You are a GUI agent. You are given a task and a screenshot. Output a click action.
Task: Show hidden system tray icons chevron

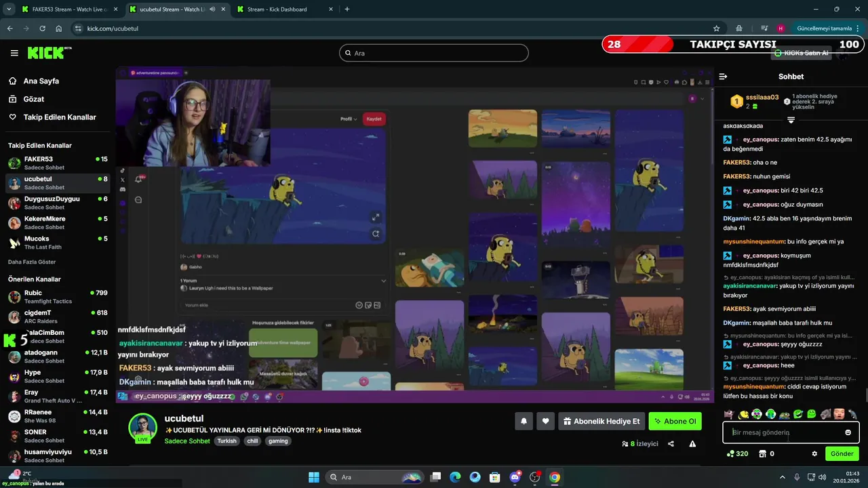tap(782, 477)
